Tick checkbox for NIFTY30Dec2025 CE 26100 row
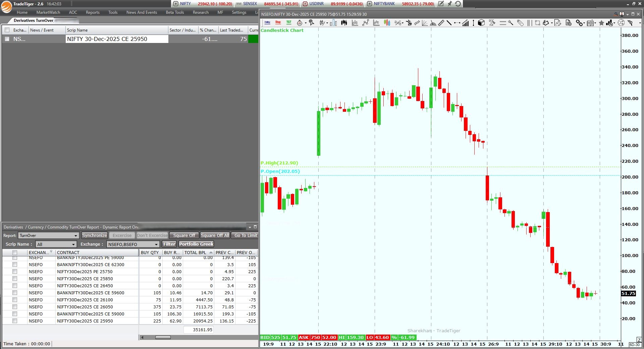This screenshot has width=644, height=349. (x=15, y=300)
